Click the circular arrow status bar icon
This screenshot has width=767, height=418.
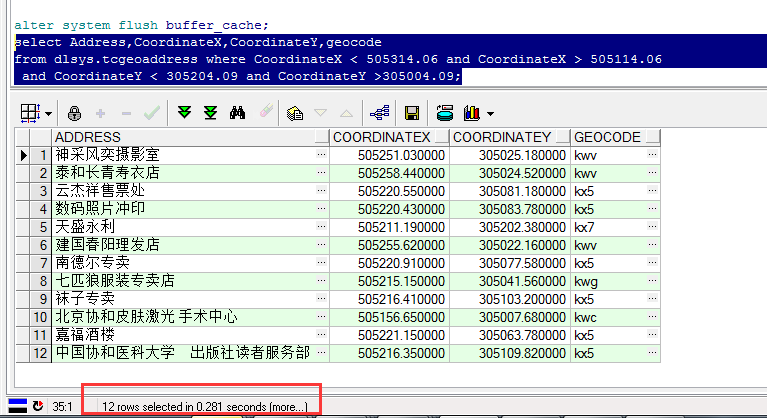pos(38,406)
